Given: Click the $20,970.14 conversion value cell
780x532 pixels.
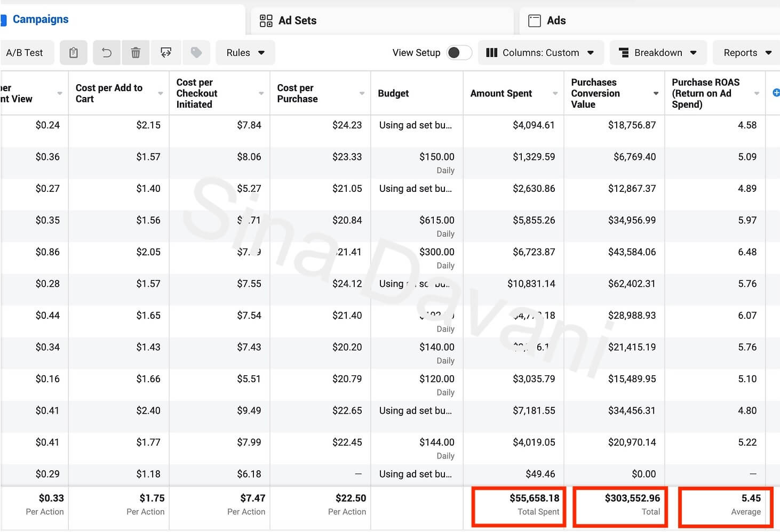Looking at the screenshot, I should point(632,442).
